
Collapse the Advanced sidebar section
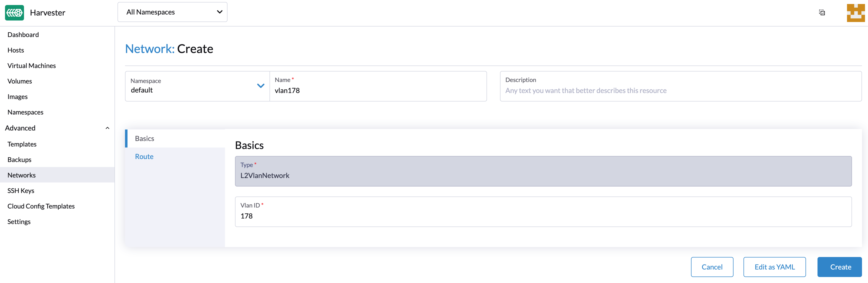[x=107, y=128]
